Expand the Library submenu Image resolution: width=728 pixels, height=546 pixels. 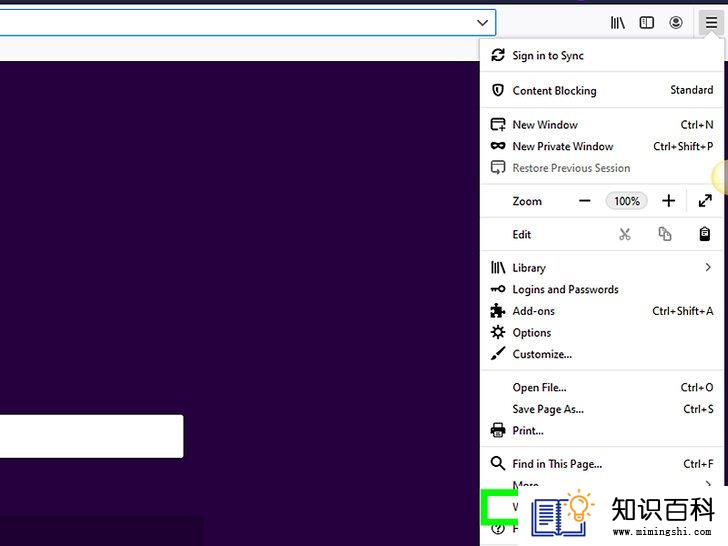click(602, 268)
